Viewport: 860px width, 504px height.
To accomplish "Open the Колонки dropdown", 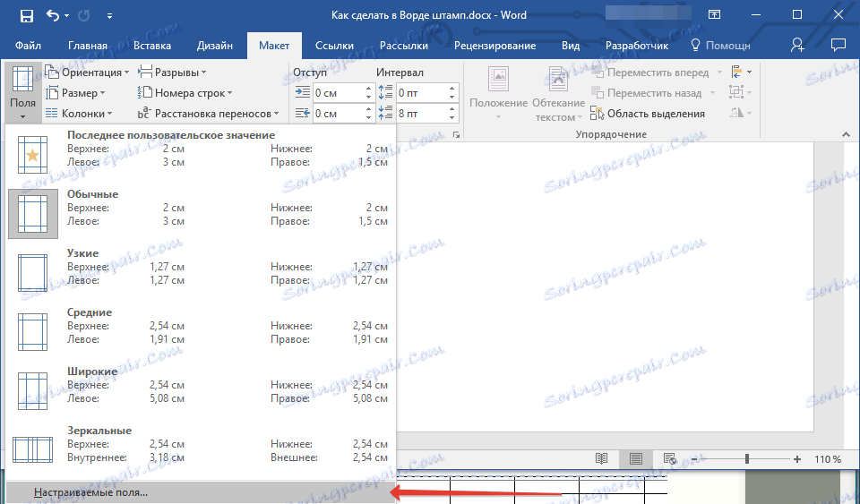I will [79, 114].
